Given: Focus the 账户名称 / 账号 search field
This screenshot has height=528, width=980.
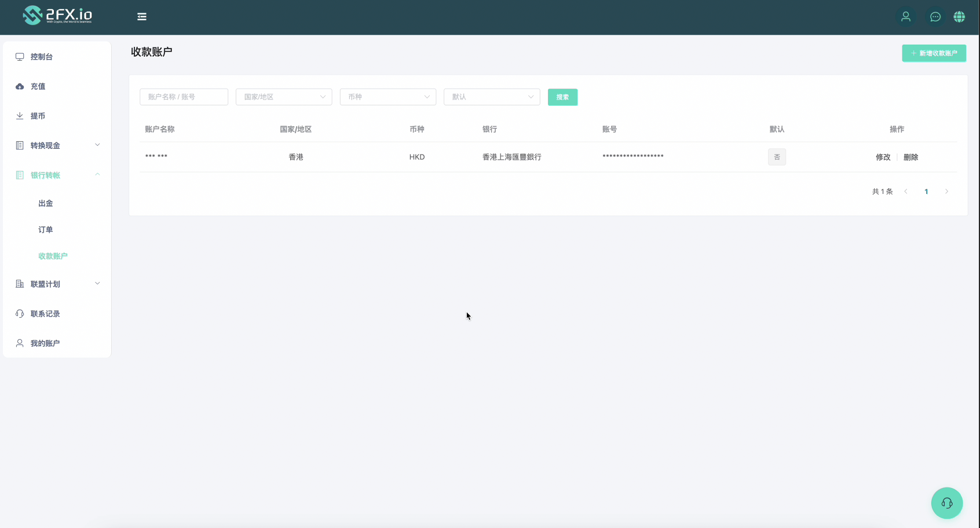Looking at the screenshot, I should coord(184,97).
